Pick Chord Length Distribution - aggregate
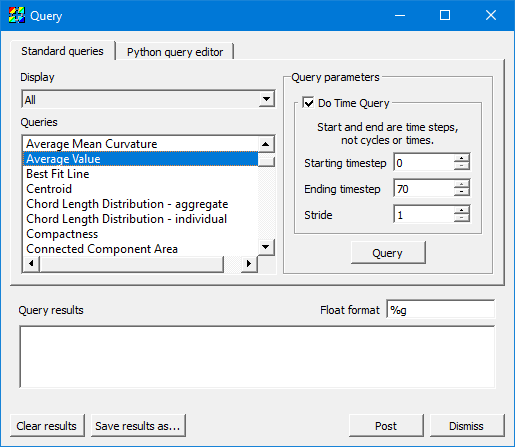This screenshot has width=515, height=447. (140, 204)
